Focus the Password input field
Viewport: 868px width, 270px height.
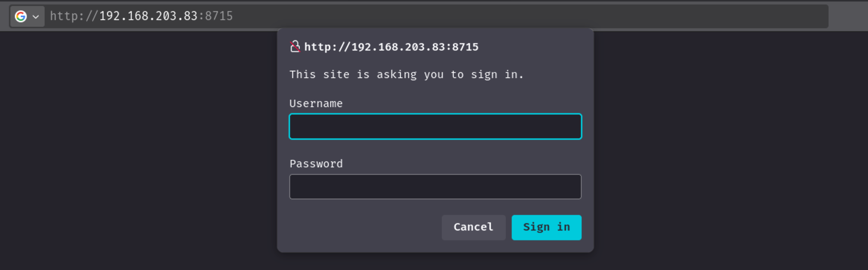[x=435, y=187]
